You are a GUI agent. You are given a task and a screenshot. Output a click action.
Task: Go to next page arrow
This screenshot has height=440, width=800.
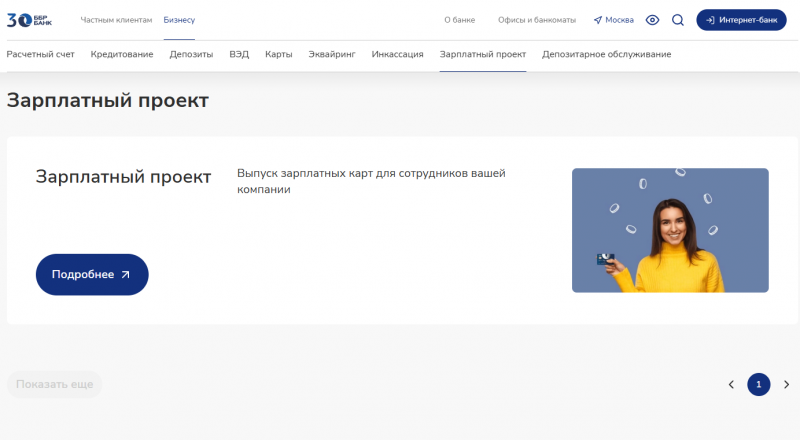point(786,384)
